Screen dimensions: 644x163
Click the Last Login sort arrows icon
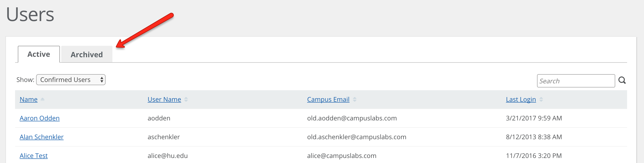[x=541, y=99]
